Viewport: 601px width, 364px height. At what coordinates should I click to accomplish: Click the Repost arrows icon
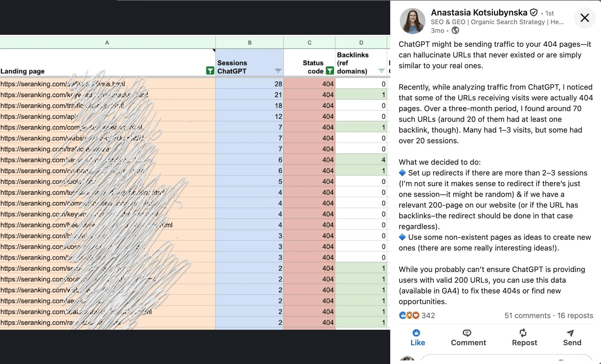pos(523,333)
